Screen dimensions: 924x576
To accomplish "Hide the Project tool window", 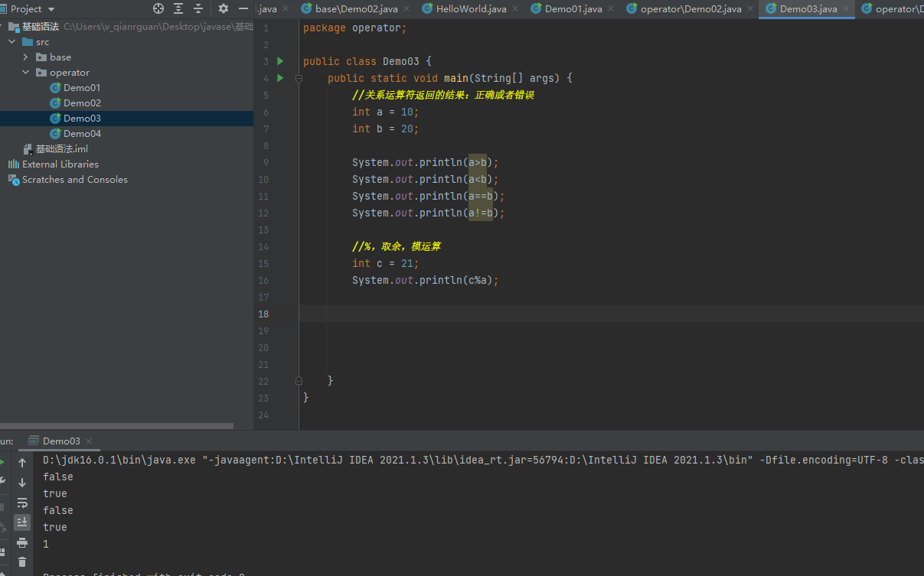I will (x=243, y=8).
